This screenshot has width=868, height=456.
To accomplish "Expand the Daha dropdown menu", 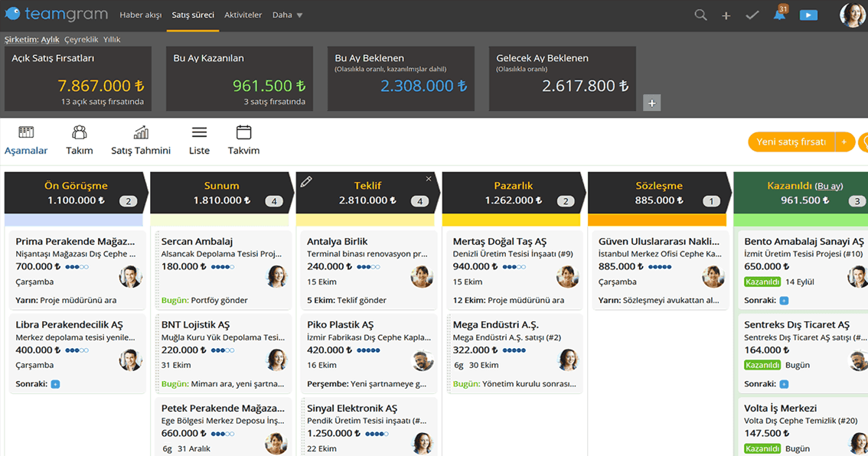I will coord(287,15).
